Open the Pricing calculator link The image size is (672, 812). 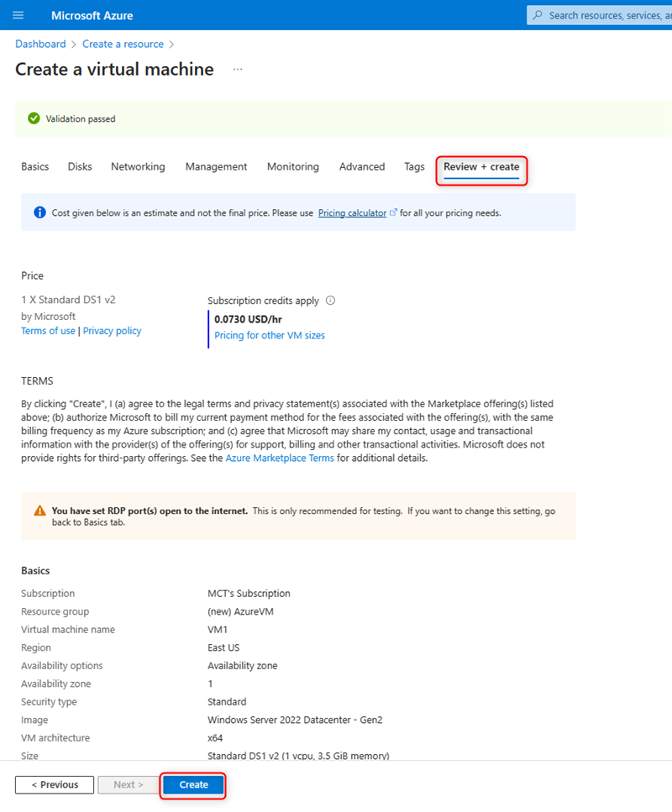(x=352, y=213)
